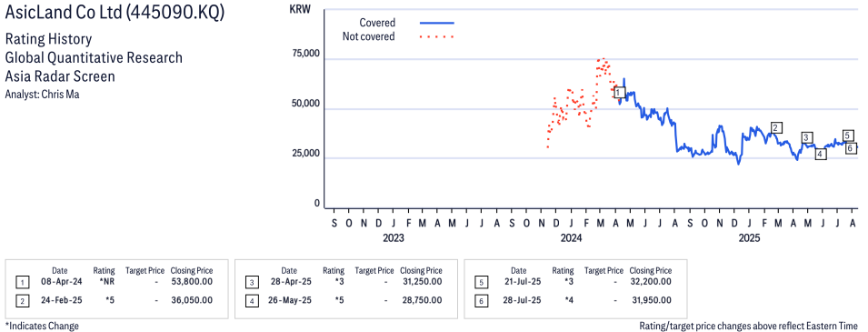Viewport: 868px width, 332px height.
Task: Click the 32,200.00 closing price
Action: tap(652, 282)
